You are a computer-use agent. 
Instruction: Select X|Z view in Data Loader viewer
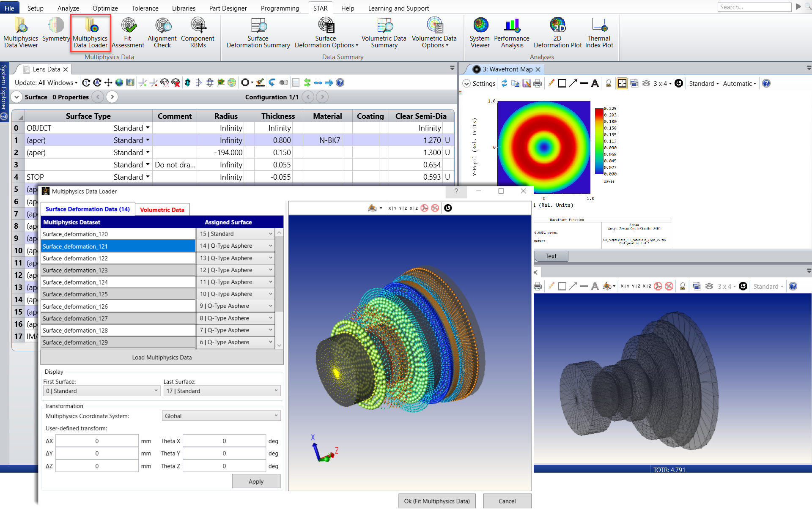pos(414,208)
